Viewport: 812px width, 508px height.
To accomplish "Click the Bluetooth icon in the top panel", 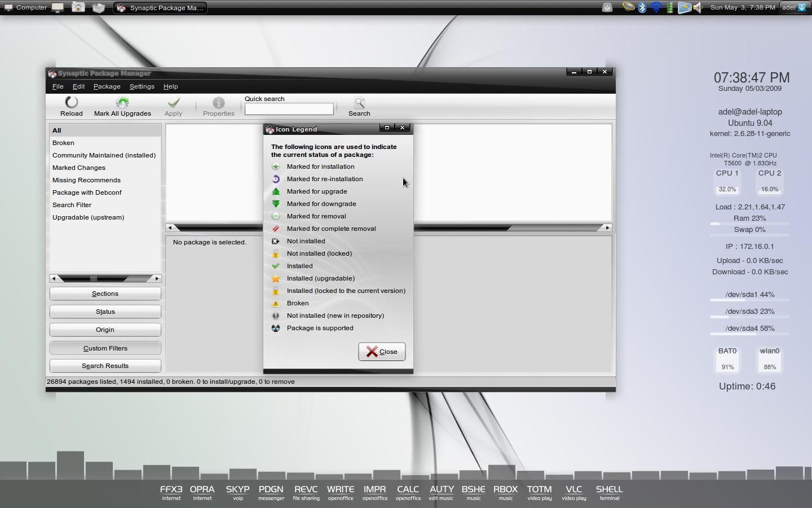I will tap(642, 7).
